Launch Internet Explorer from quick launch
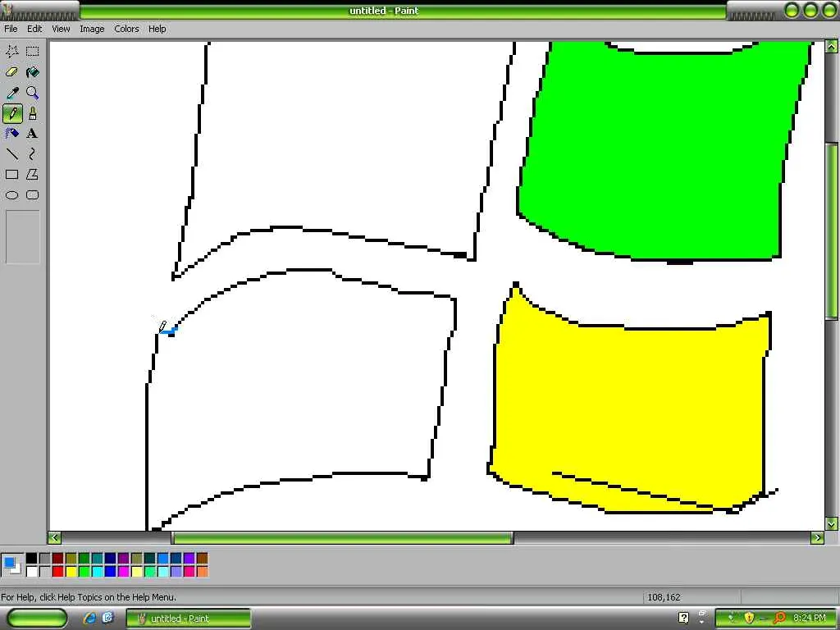 pyautogui.click(x=89, y=619)
